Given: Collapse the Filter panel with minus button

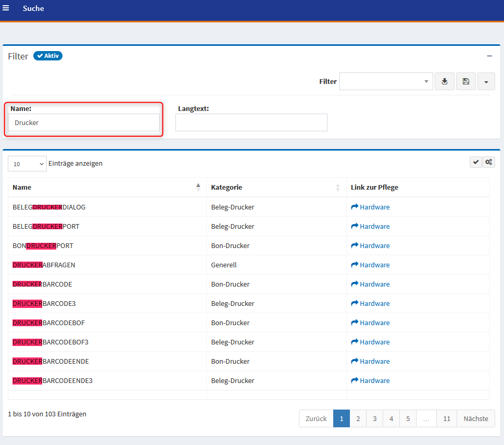Looking at the screenshot, I should [x=489, y=56].
